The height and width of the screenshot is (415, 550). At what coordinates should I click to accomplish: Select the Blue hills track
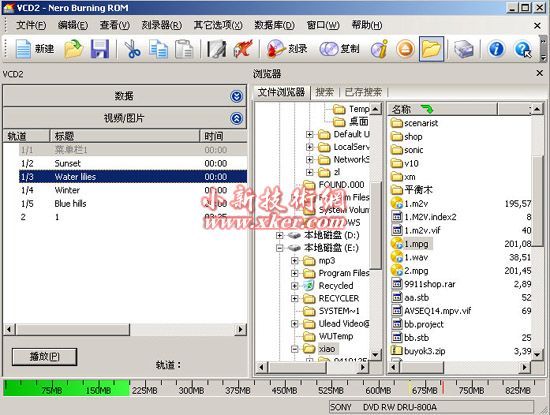coord(133,203)
